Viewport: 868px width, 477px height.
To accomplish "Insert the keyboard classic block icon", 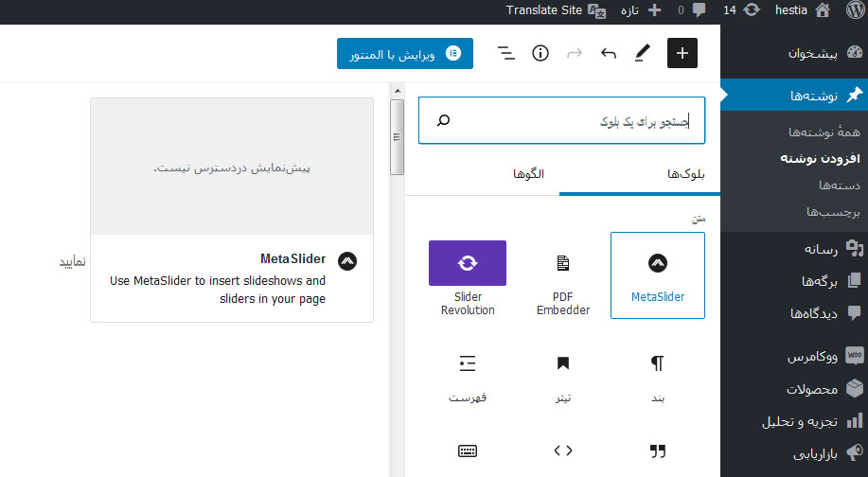I will pos(468,451).
